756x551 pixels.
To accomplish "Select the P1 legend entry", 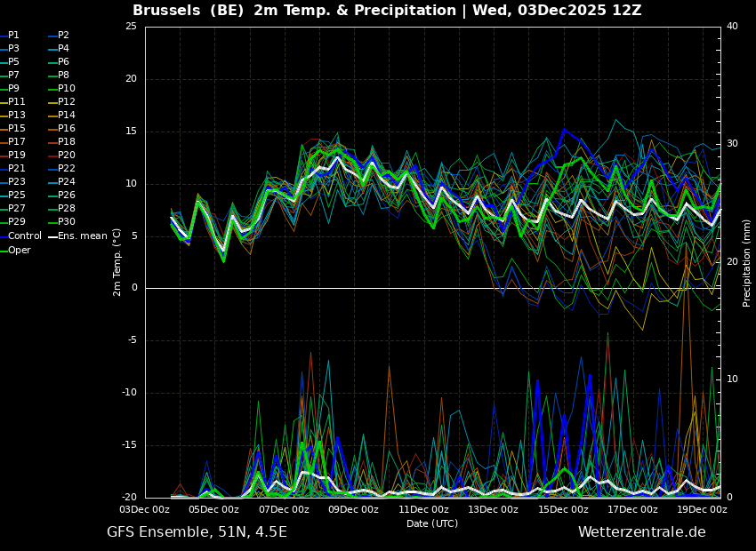I will pyautogui.click(x=10, y=36).
